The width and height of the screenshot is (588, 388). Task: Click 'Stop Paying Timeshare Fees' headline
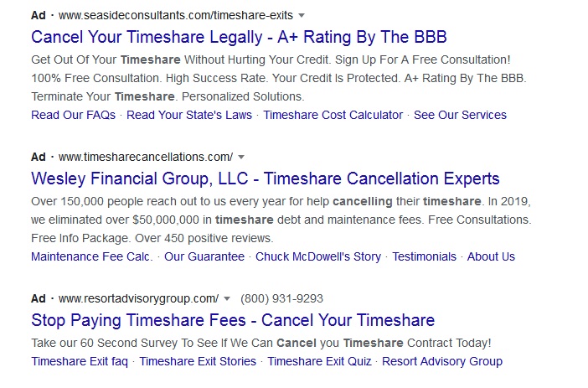click(233, 320)
